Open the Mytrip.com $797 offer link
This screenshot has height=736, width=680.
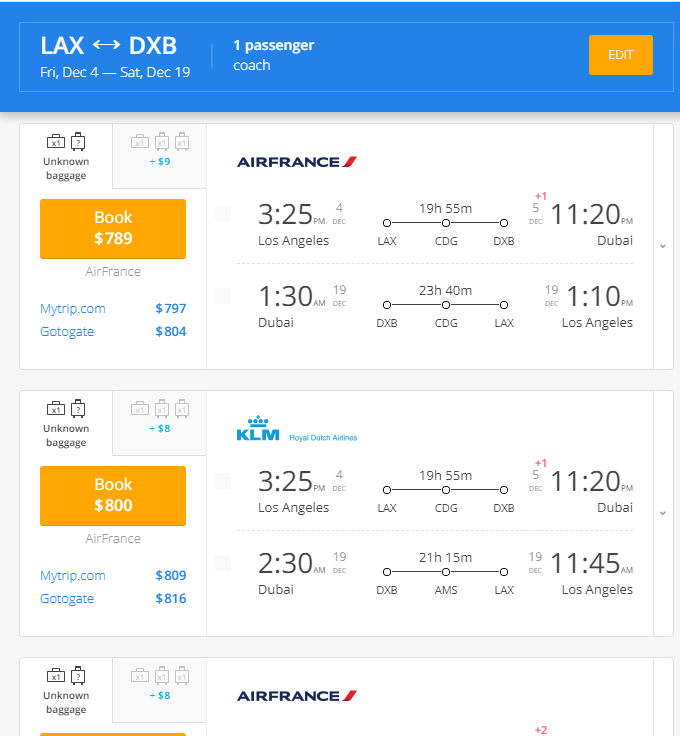point(73,309)
